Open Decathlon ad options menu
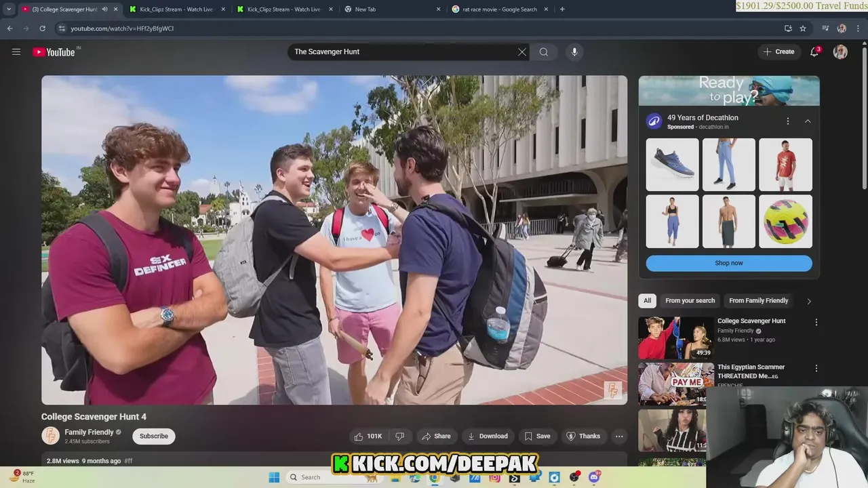 [x=788, y=121]
